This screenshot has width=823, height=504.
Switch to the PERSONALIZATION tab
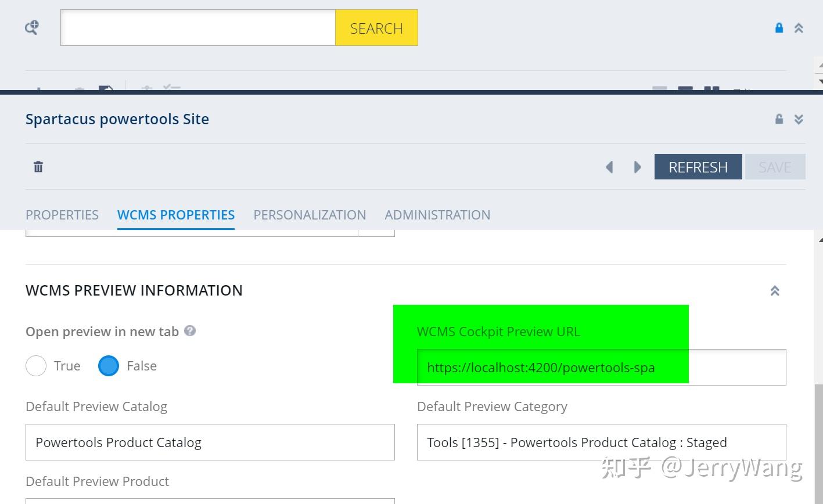[310, 215]
